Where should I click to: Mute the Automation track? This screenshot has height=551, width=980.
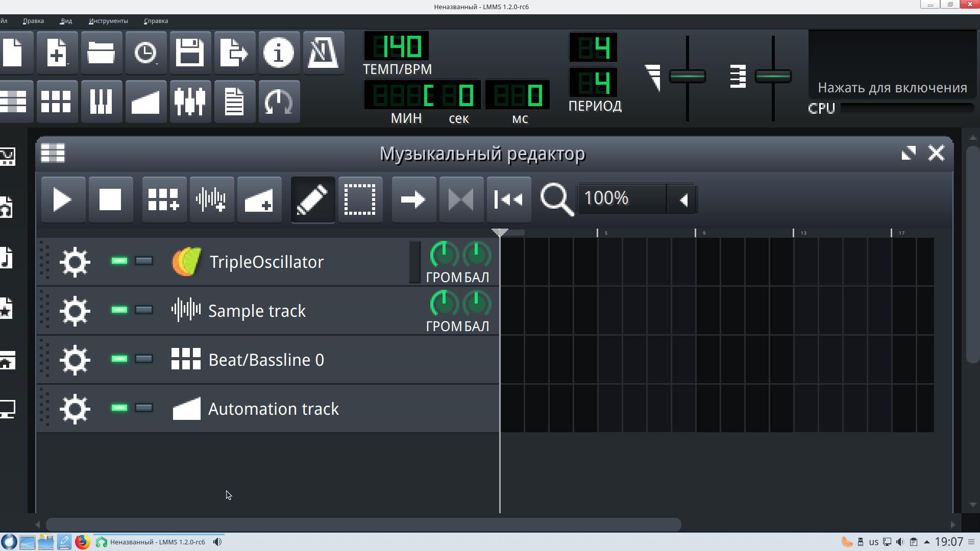click(x=119, y=408)
